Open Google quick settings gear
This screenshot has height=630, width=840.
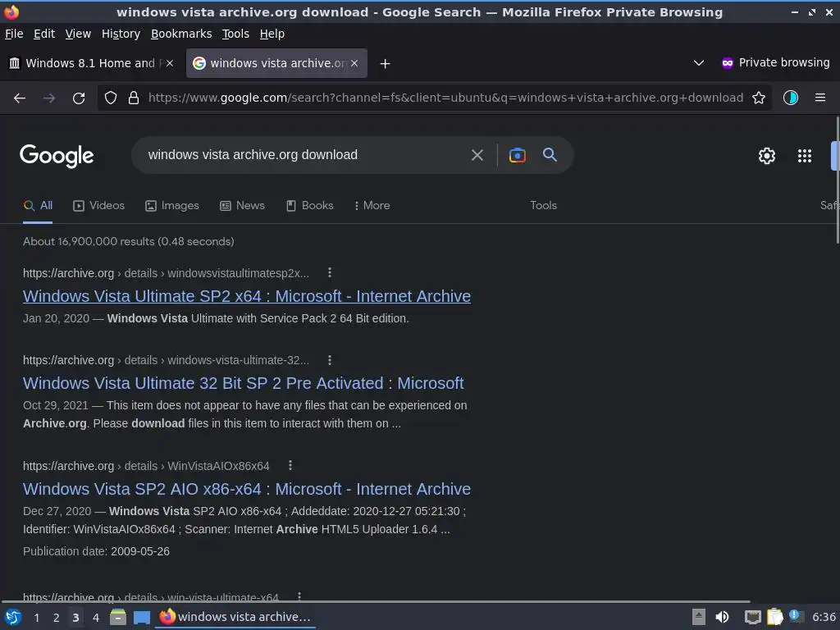pos(767,156)
